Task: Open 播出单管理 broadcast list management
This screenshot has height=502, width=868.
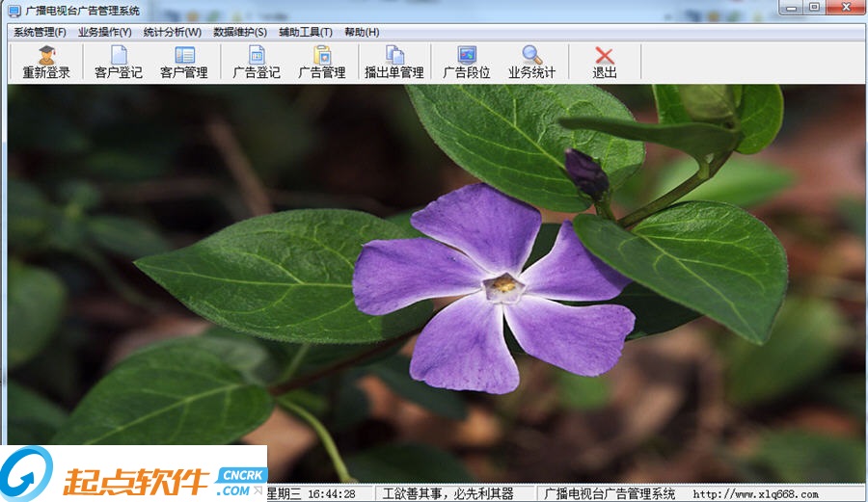Action: click(x=394, y=63)
